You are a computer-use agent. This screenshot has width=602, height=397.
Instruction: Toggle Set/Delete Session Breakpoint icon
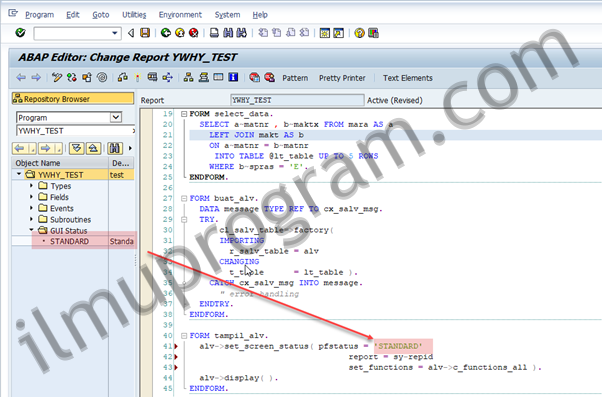255,78
